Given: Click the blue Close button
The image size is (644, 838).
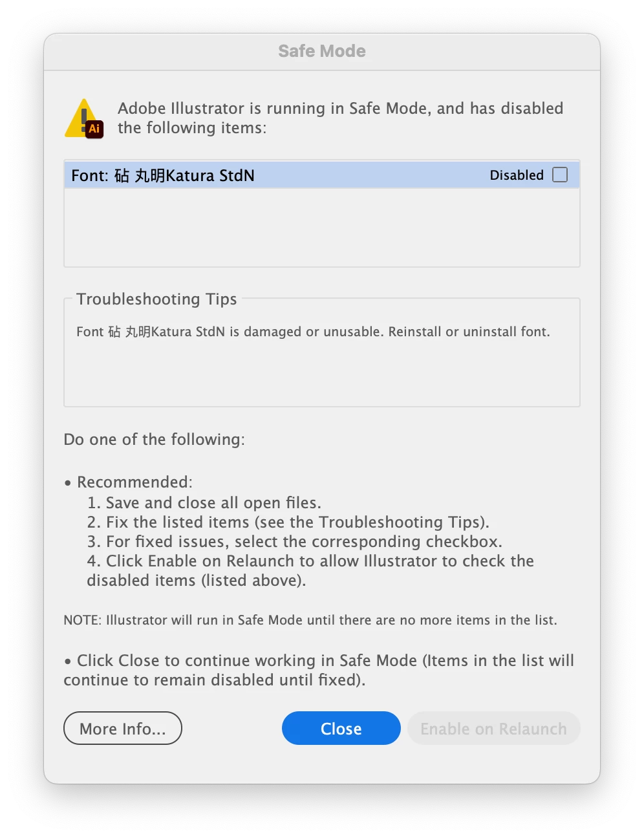Looking at the screenshot, I should point(341,728).
